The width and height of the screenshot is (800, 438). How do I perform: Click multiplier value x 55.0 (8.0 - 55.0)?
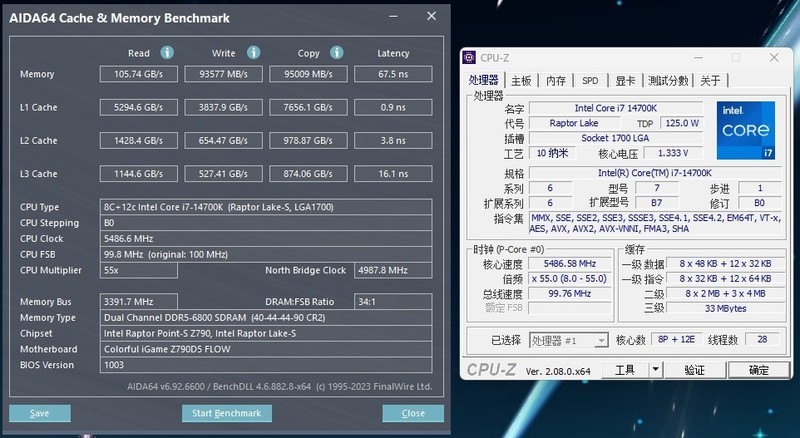click(x=569, y=279)
